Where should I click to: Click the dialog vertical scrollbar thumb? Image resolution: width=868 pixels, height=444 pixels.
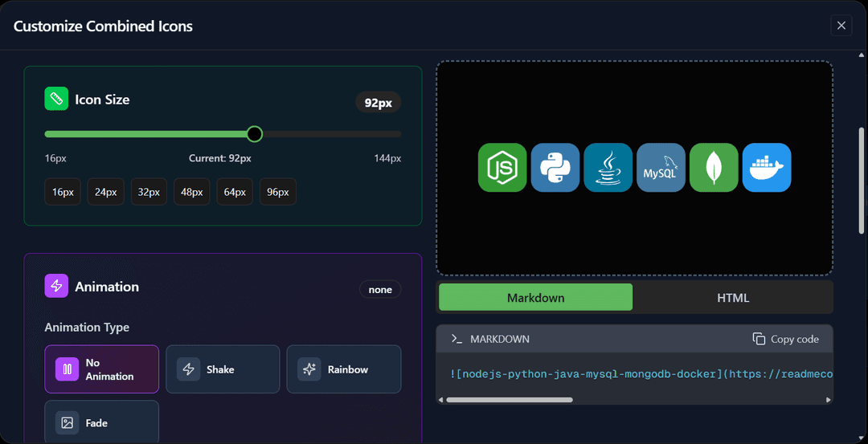[861, 181]
